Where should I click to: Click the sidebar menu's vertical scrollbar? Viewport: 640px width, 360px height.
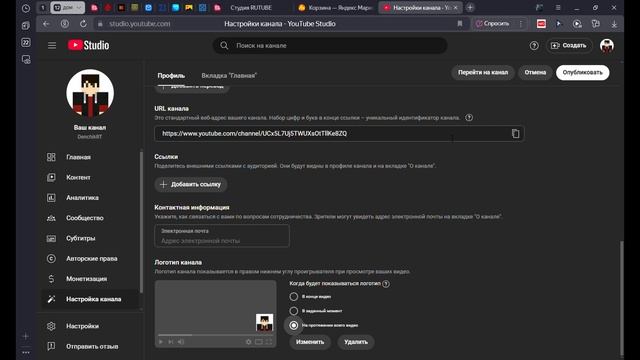pos(141,222)
